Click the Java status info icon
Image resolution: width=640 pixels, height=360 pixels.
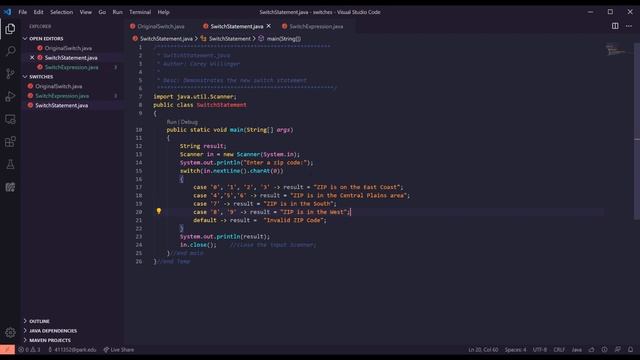pos(604,350)
